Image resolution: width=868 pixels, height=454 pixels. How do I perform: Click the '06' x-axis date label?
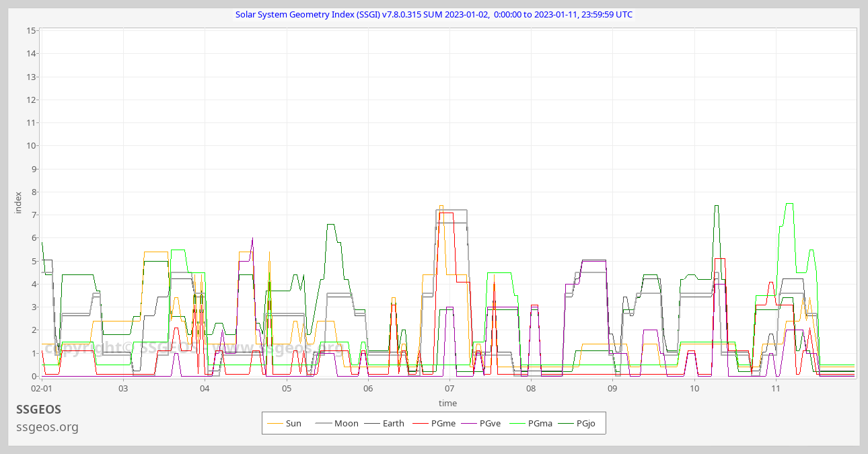click(367, 389)
